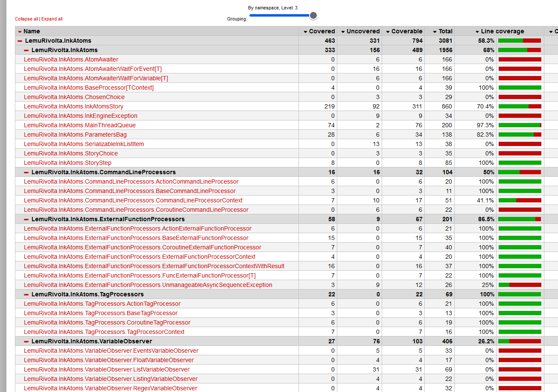Screen dimensions: 558x392
Task: Click the Collapse all link
Action: (26, 19)
